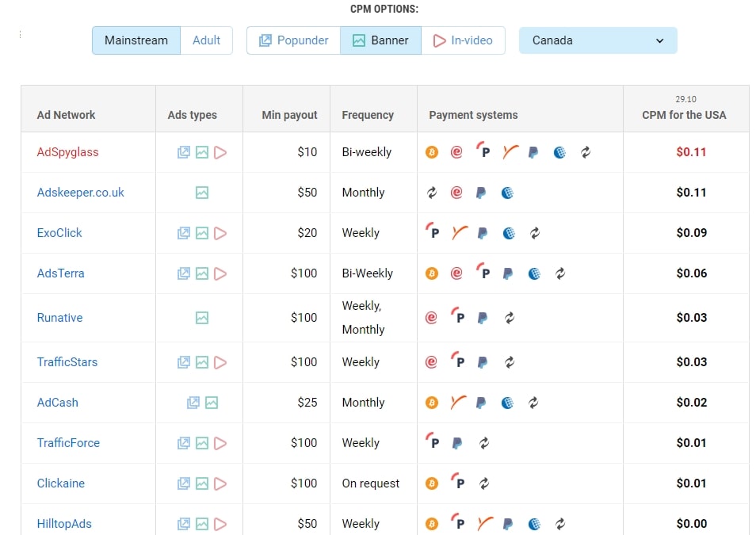Image resolution: width=756 pixels, height=535 pixels.
Task: Click the Payoneer icon in ExoClick row
Action: point(460,233)
